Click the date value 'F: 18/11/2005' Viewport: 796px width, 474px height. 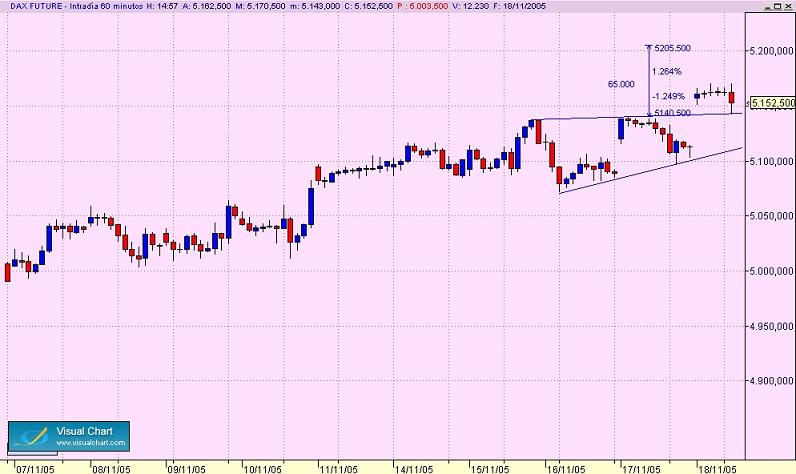[x=520, y=6]
